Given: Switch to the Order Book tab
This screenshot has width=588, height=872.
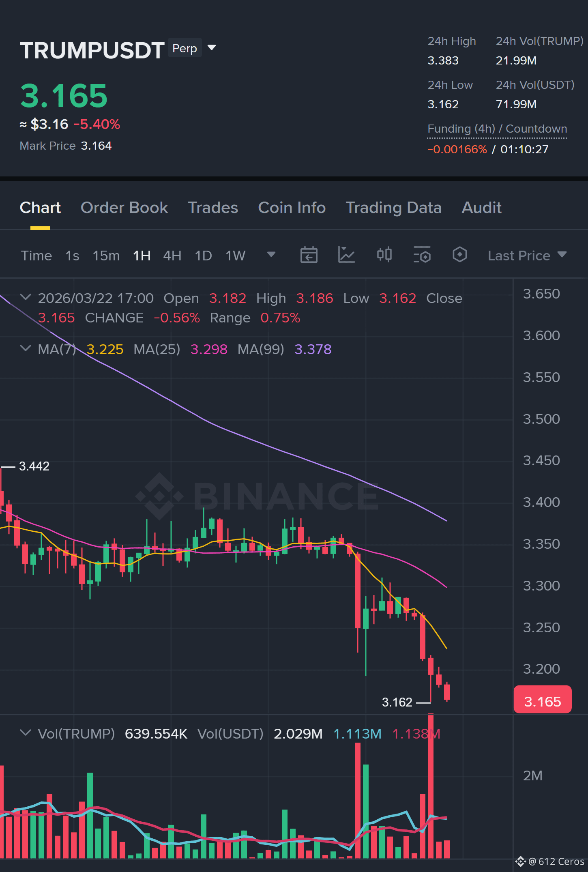Looking at the screenshot, I should 124,208.
